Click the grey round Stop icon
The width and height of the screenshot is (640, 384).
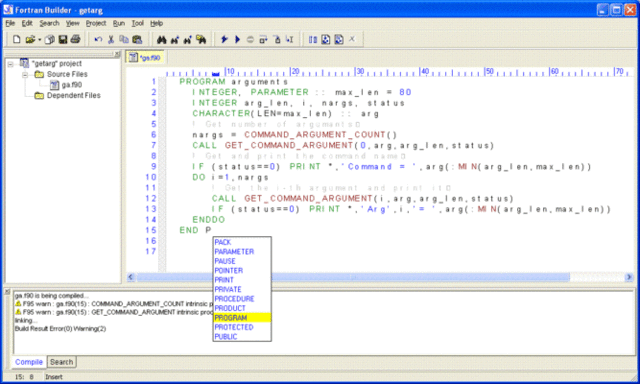point(250,40)
